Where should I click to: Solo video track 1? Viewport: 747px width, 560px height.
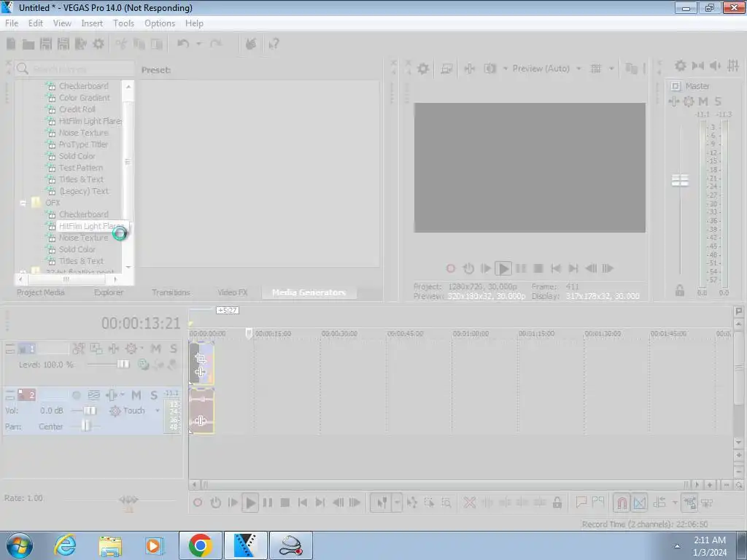173,349
